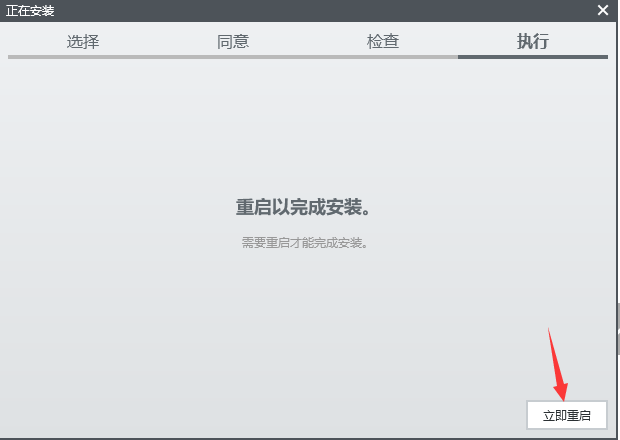Select the 同意 step tab

(x=233, y=42)
